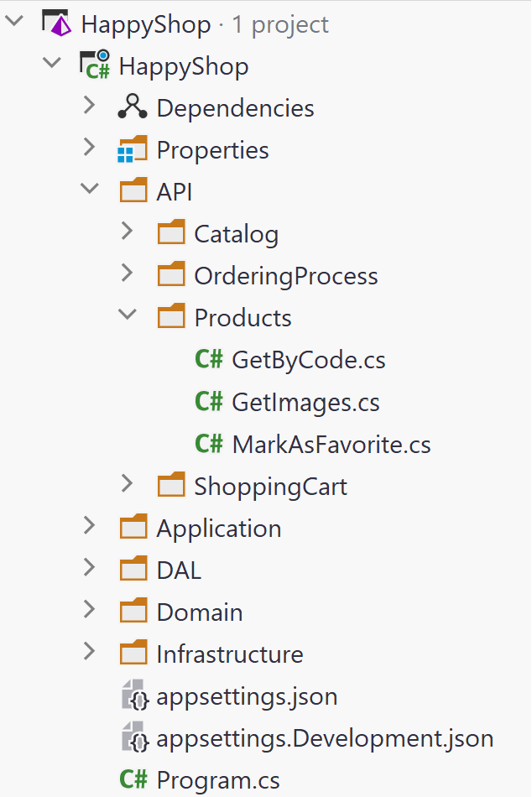The height and width of the screenshot is (797, 532).
Task: Select the Domain label
Action: [200, 612]
